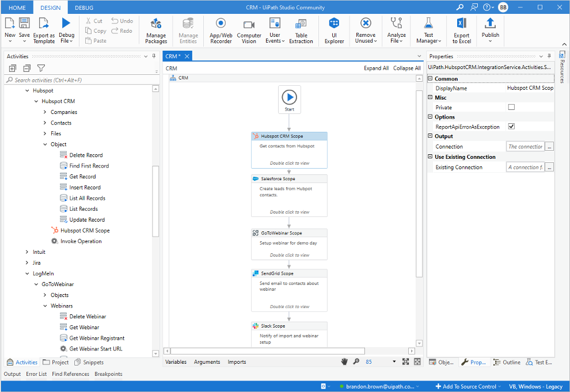Viewport: 570px width, 392px height.
Task: Run the workflow with Debug File play icon
Action: point(66,23)
